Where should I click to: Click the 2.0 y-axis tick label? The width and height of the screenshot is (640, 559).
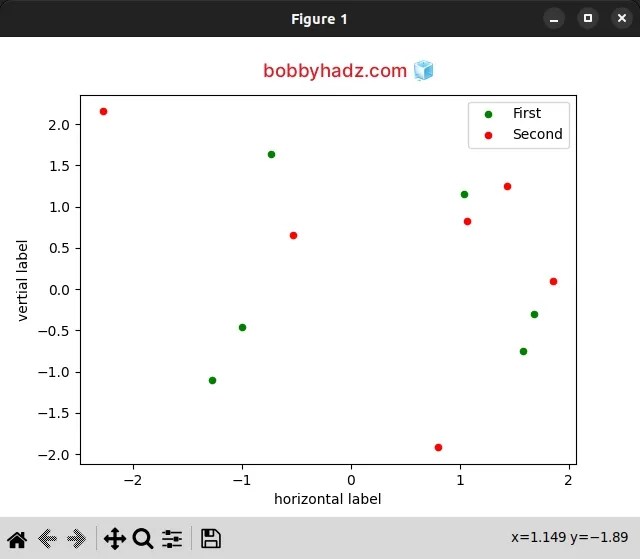[59, 125]
